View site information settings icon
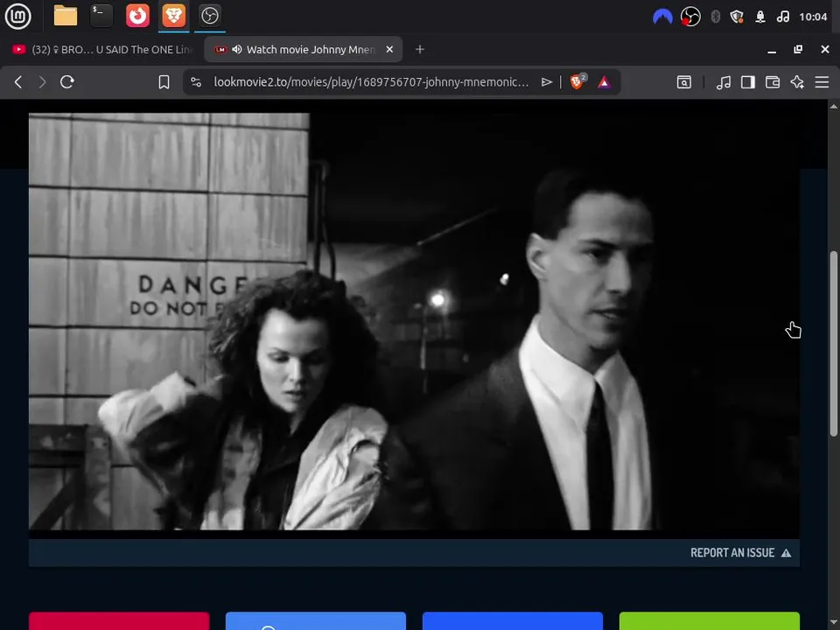 click(196, 82)
